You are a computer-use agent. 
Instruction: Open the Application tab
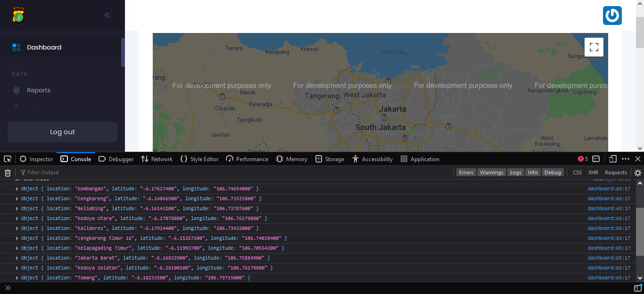point(420,159)
